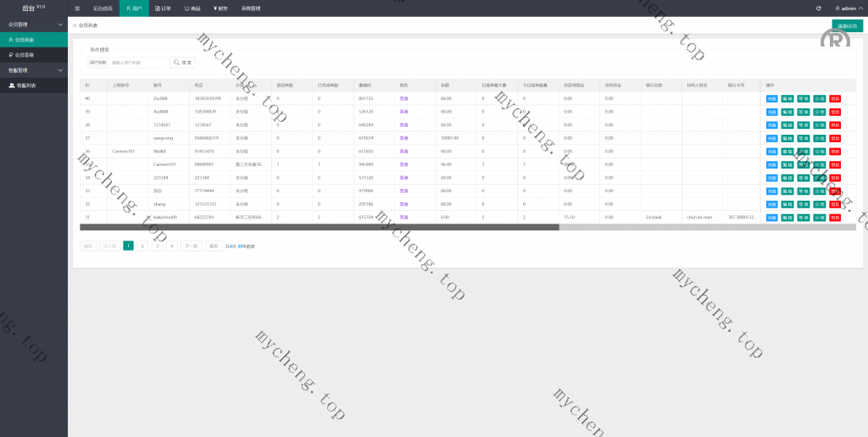The height and width of the screenshot is (437, 868).
Task: Open the admin account dropdown
Action: click(850, 8)
